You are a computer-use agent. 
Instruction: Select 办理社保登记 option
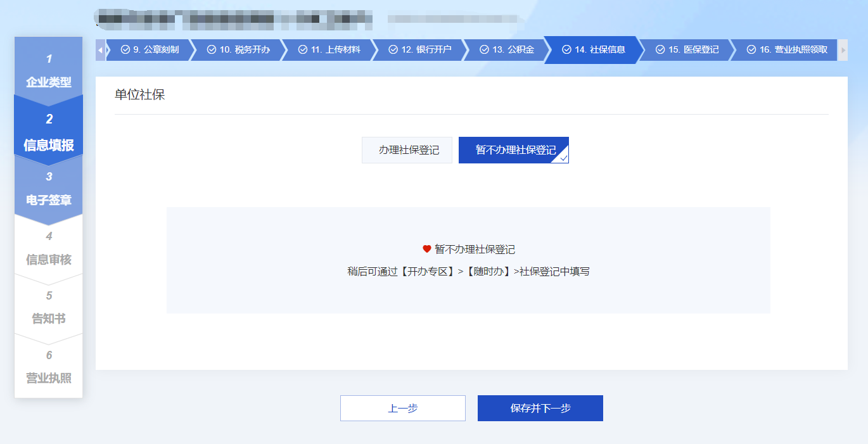pyautogui.click(x=409, y=150)
